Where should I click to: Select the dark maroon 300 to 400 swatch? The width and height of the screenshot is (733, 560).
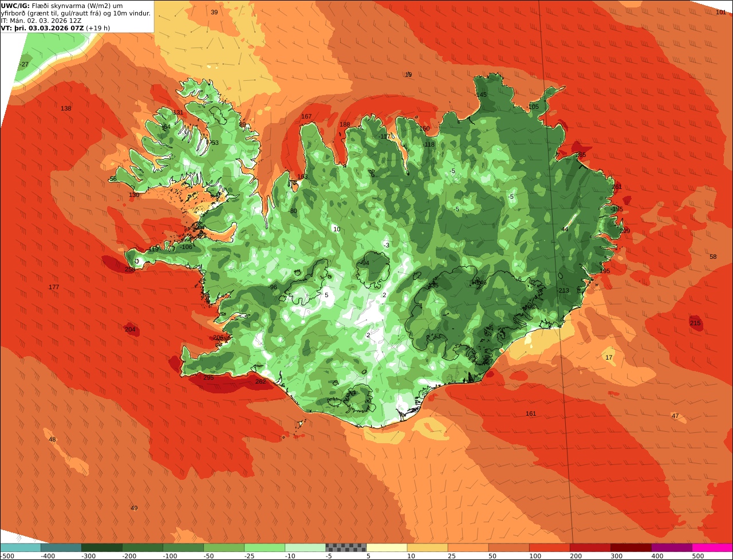click(630, 547)
